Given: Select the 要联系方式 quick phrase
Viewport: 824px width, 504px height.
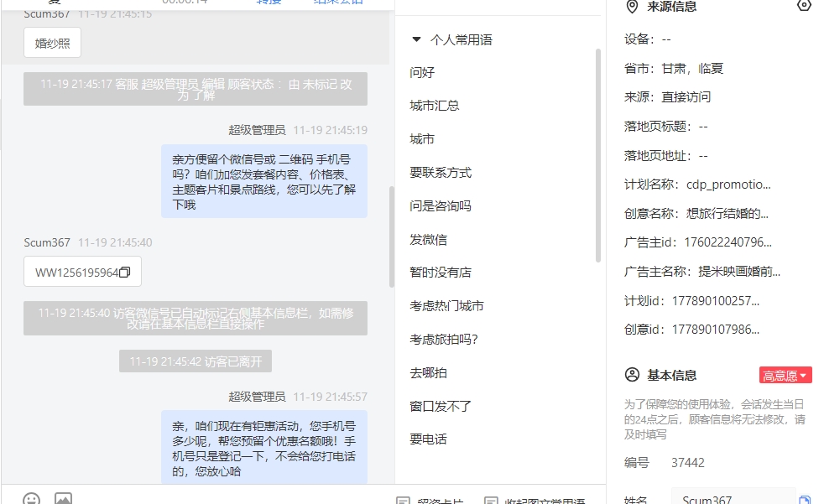Looking at the screenshot, I should tap(441, 173).
